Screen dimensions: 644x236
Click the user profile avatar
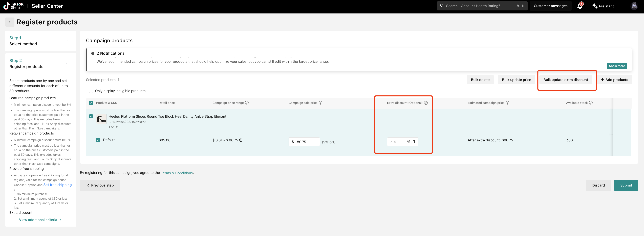click(x=634, y=6)
